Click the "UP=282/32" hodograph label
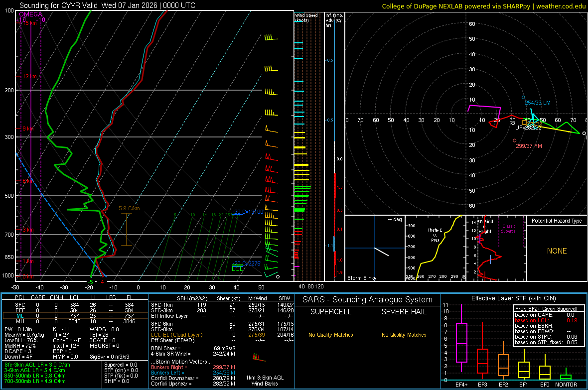588x390 pixels. coord(528,128)
